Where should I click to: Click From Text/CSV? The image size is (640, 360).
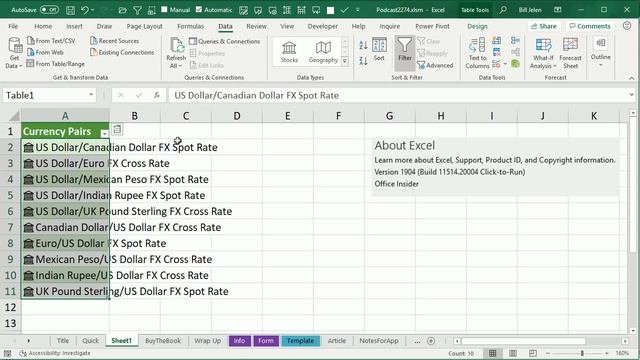pos(51,41)
